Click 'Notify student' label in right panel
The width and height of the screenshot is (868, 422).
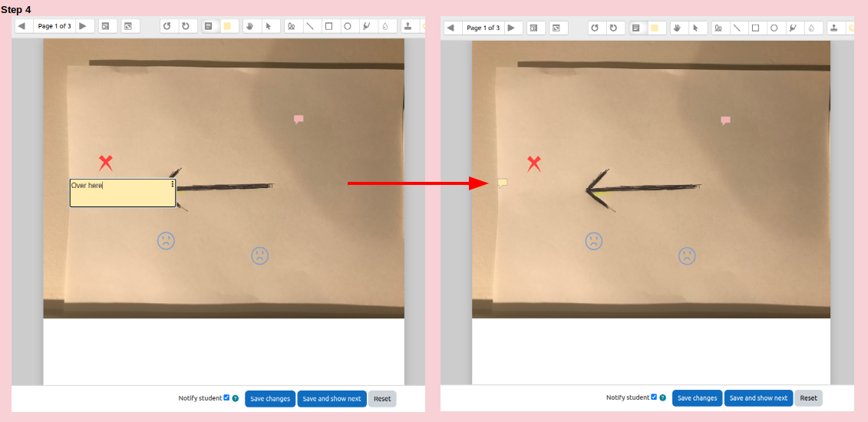tap(628, 397)
